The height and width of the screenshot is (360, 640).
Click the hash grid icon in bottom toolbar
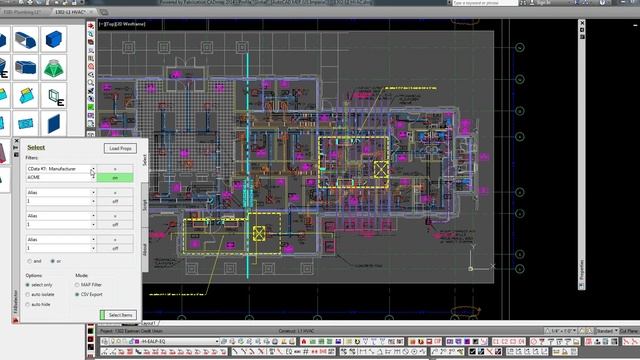305,351
